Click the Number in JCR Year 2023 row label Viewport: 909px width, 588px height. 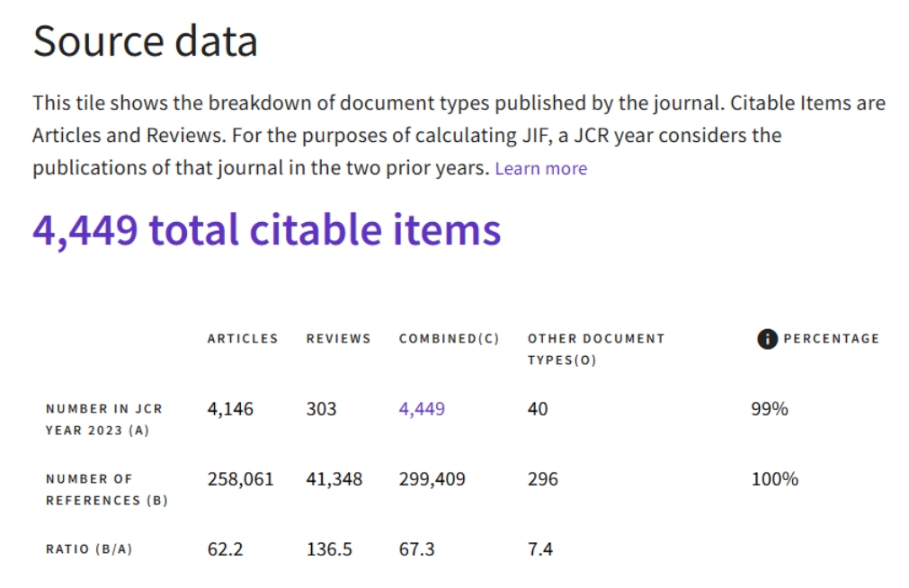click(103, 419)
